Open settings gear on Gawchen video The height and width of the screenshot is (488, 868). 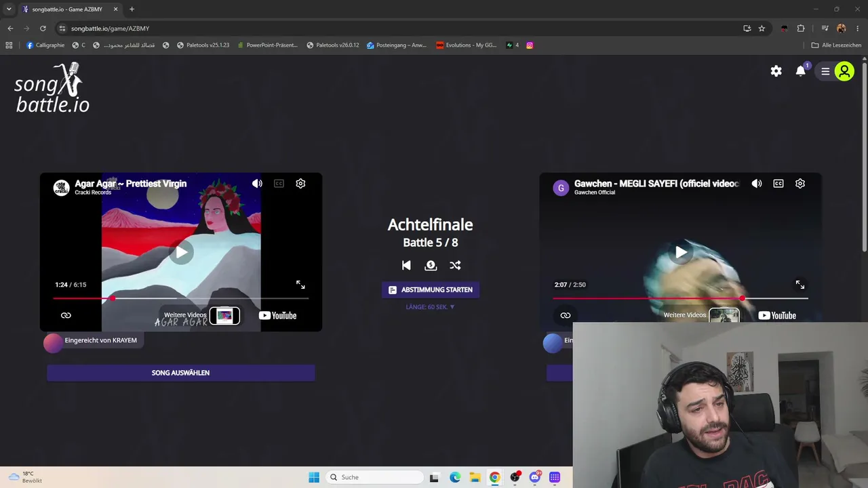[x=800, y=184]
